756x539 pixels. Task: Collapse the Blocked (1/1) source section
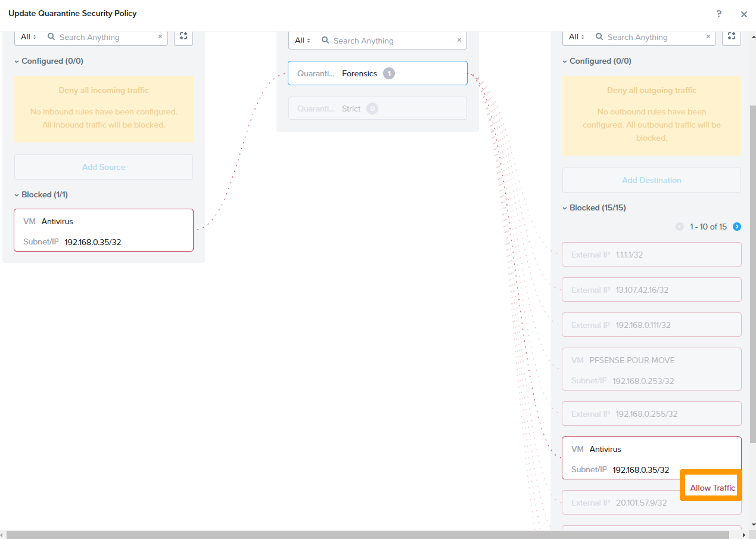tap(16, 194)
